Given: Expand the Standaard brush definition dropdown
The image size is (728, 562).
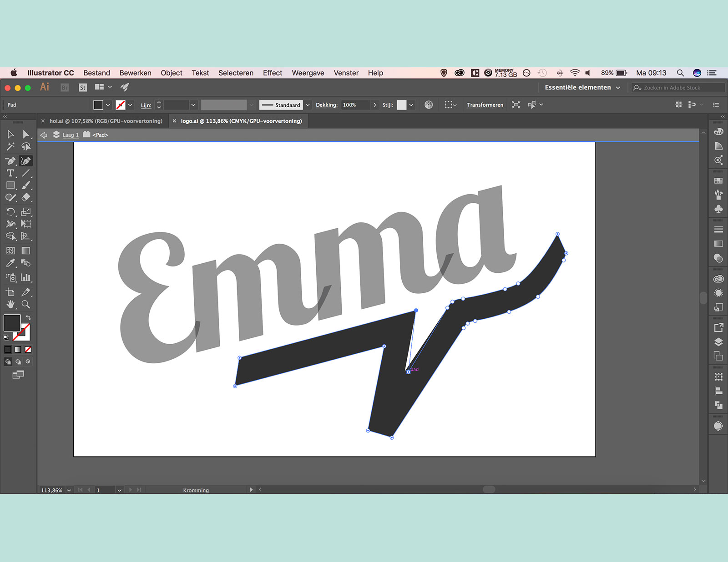Looking at the screenshot, I should click(308, 105).
